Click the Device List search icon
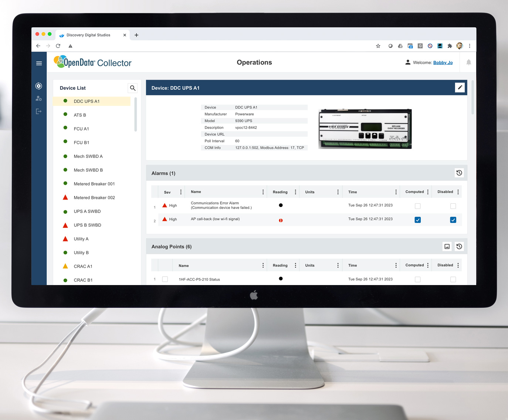The image size is (508, 420). pyautogui.click(x=133, y=88)
